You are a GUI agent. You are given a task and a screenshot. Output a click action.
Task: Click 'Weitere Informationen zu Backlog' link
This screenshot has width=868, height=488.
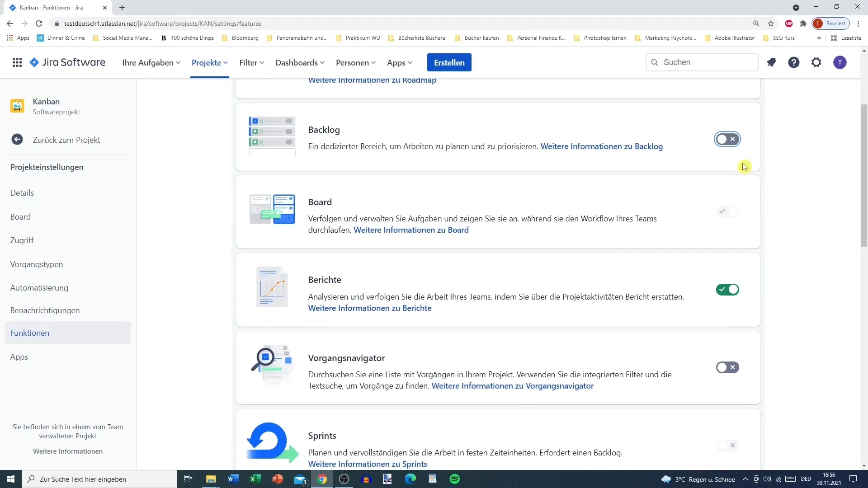pos(601,146)
